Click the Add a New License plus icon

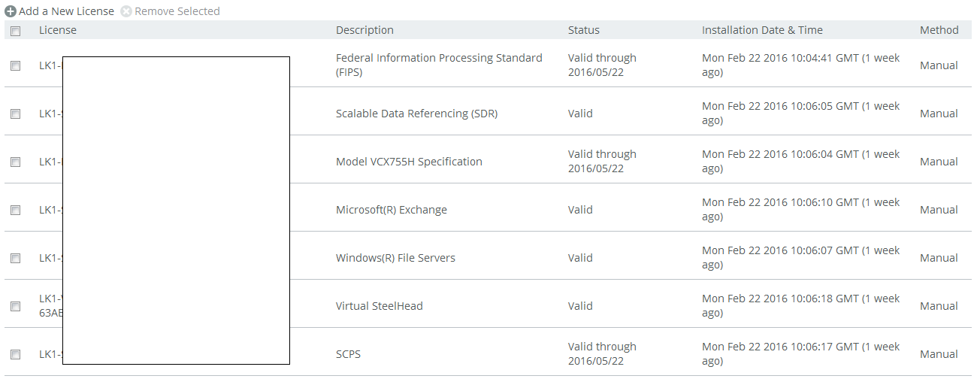[11, 11]
